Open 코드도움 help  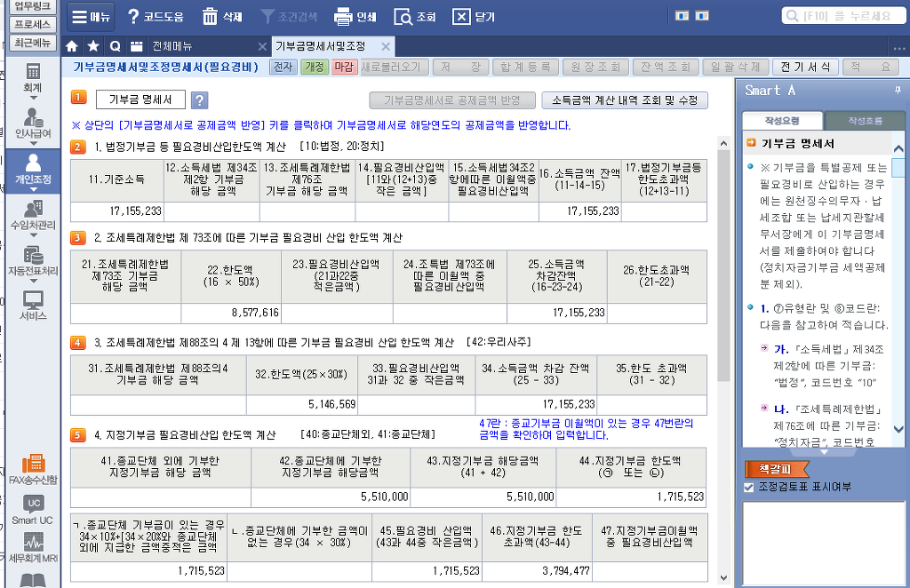tap(155, 17)
